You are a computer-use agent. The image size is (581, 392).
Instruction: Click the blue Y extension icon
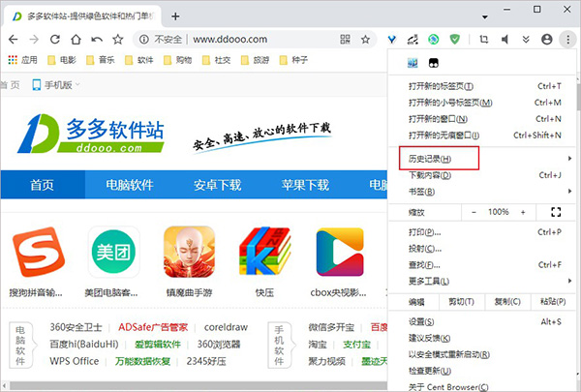[x=391, y=40]
